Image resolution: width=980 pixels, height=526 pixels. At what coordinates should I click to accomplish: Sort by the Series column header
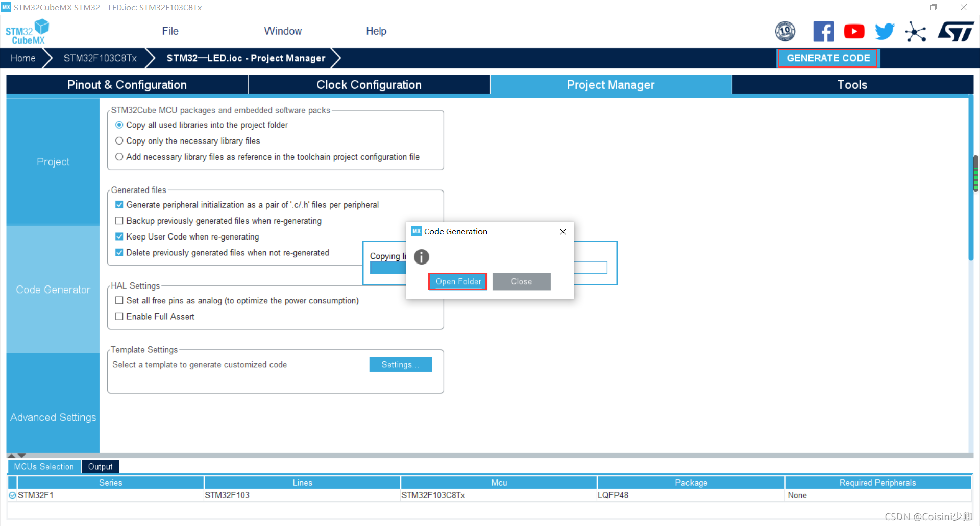click(110, 483)
